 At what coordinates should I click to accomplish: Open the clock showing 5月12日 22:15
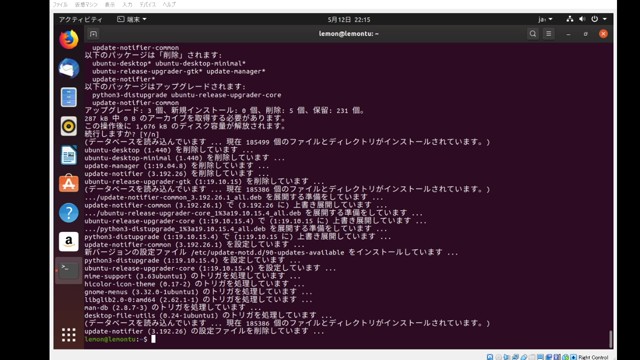pyautogui.click(x=349, y=19)
